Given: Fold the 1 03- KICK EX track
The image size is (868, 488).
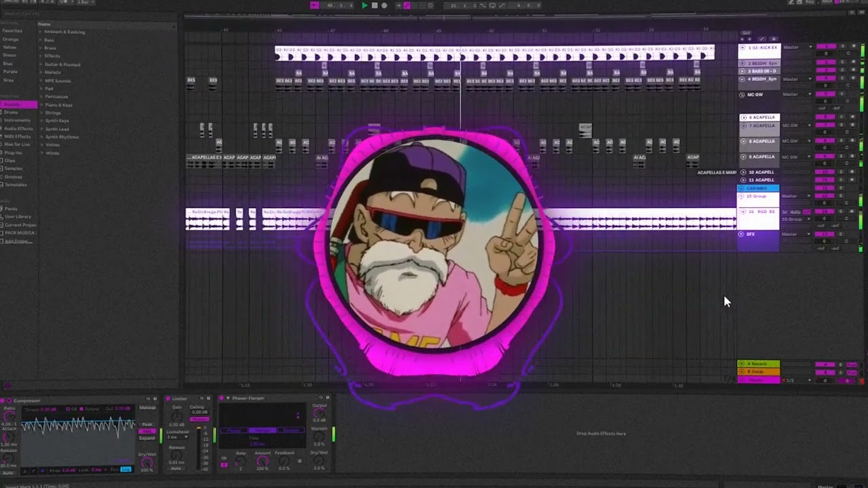Looking at the screenshot, I should pyautogui.click(x=743, y=47).
